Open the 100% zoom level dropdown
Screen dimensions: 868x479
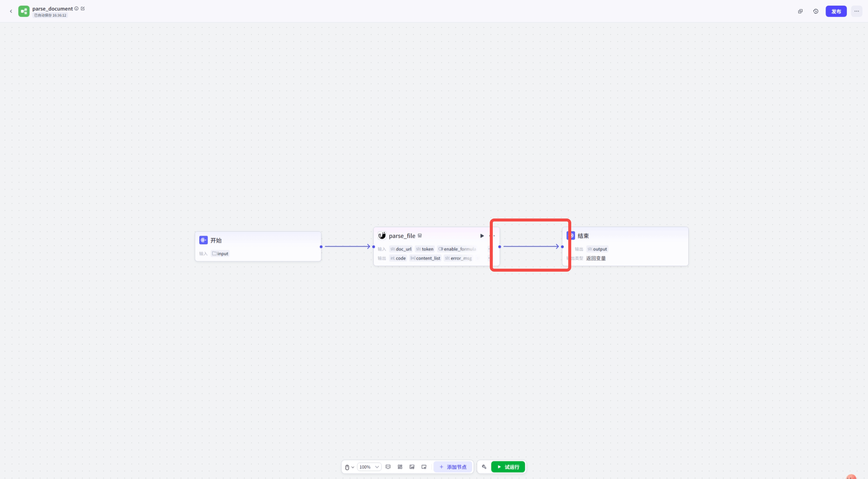[369, 467]
